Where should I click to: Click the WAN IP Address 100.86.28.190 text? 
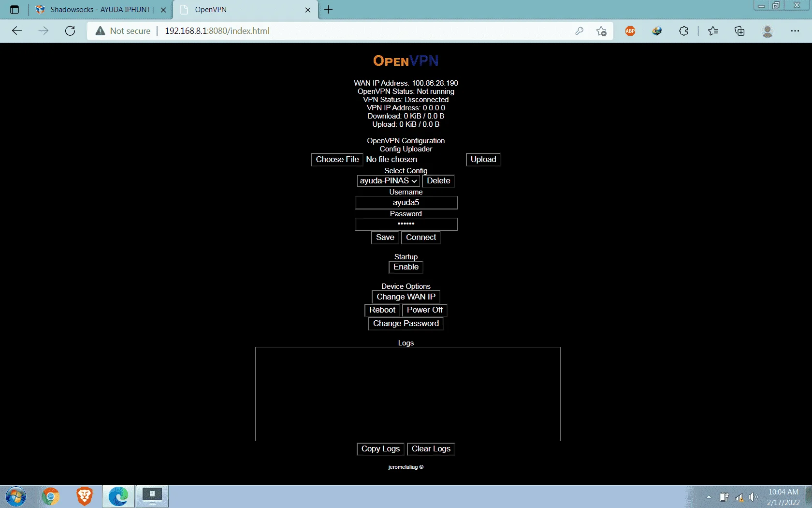[406, 83]
